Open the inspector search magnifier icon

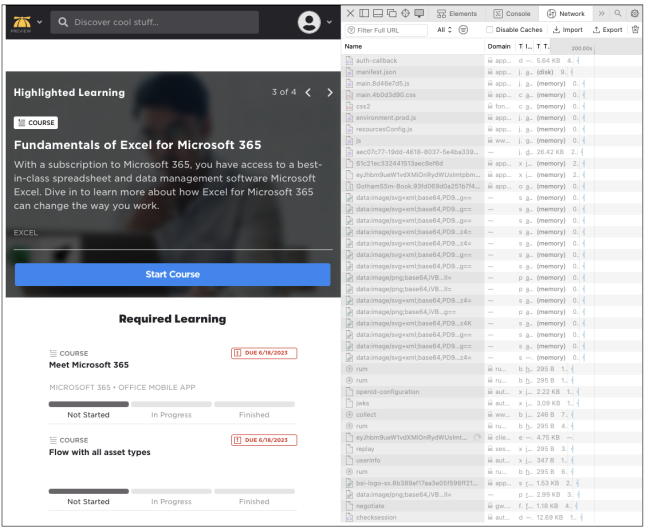[618, 13]
